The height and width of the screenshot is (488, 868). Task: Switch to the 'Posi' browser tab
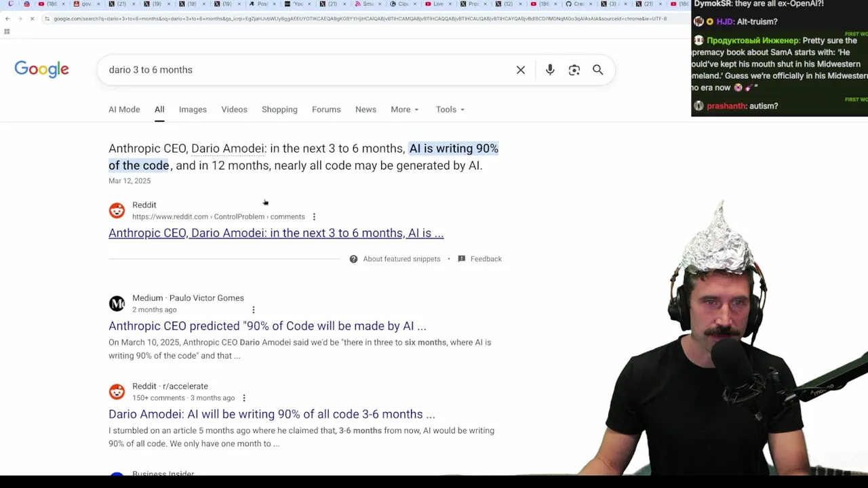[262, 4]
